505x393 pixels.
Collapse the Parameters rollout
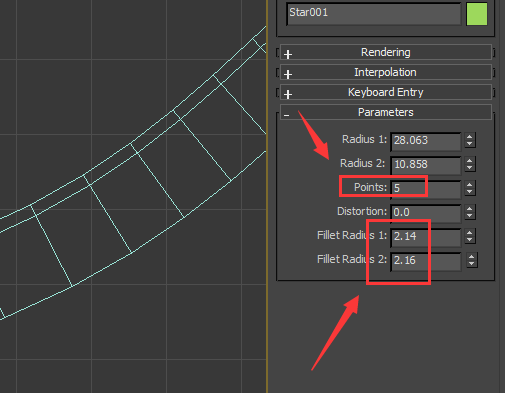click(386, 112)
